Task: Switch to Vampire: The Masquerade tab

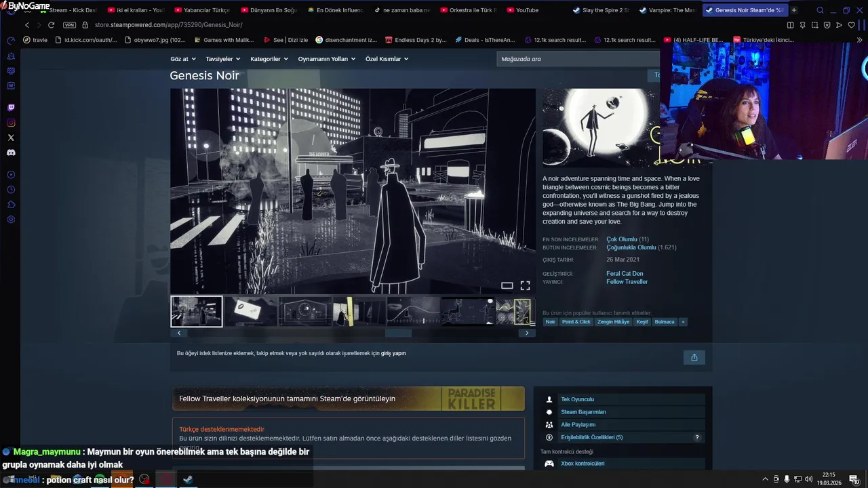Action: (667, 10)
